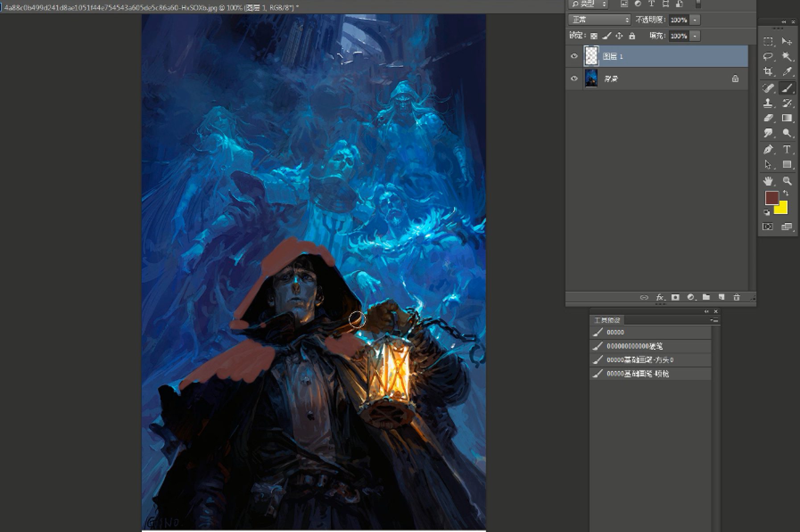Click the fill value field
Screen dimensions: 800x532
tap(679, 36)
